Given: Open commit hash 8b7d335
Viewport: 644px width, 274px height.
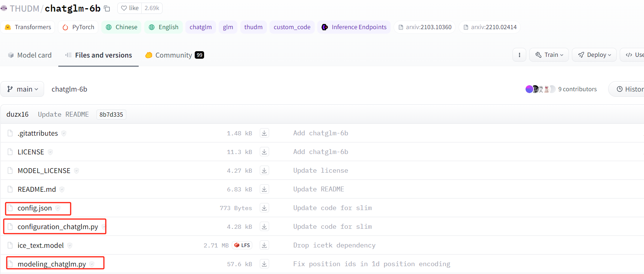Looking at the screenshot, I should tap(111, 114).
